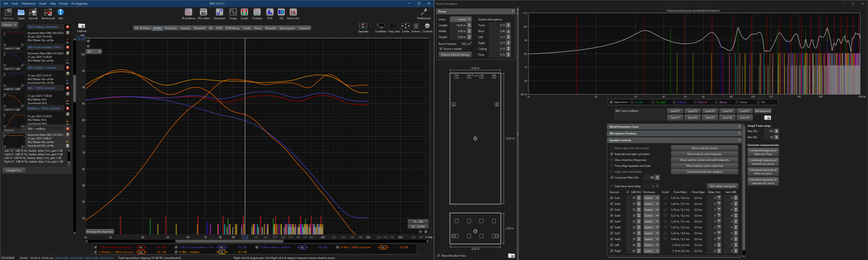Open the Room sim tool icon
This screenshot has height=260, width=868.
point(293,12)
